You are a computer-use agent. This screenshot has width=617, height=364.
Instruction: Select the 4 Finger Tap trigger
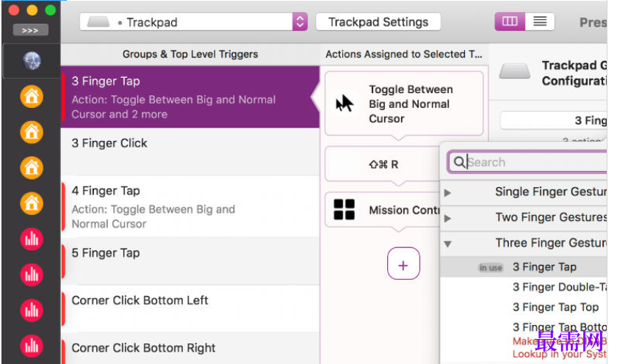(190, 206)
